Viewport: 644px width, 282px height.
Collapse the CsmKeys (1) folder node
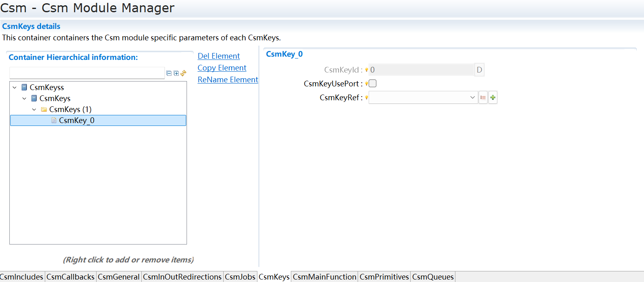(x=34, y=110)
